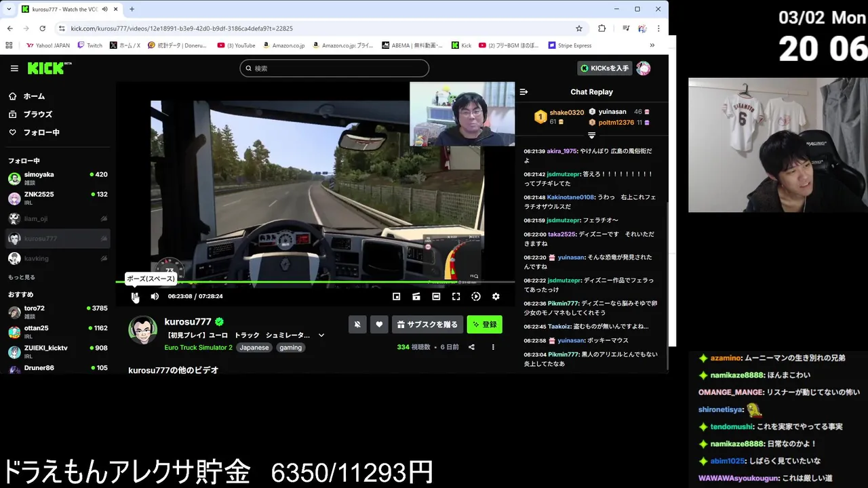Reload the current page
The height and width of the screenshot is (488, 868).
[x=42, y=28]
